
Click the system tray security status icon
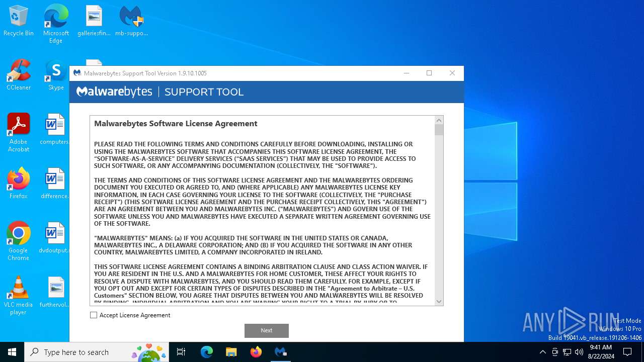pyautogui.click(x=555, y=352)
